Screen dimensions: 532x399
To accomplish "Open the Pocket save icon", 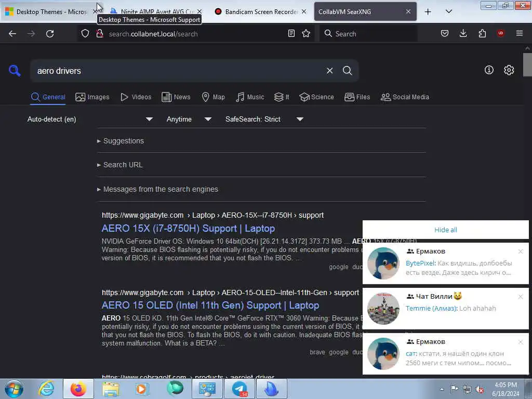I will point(445,33).
